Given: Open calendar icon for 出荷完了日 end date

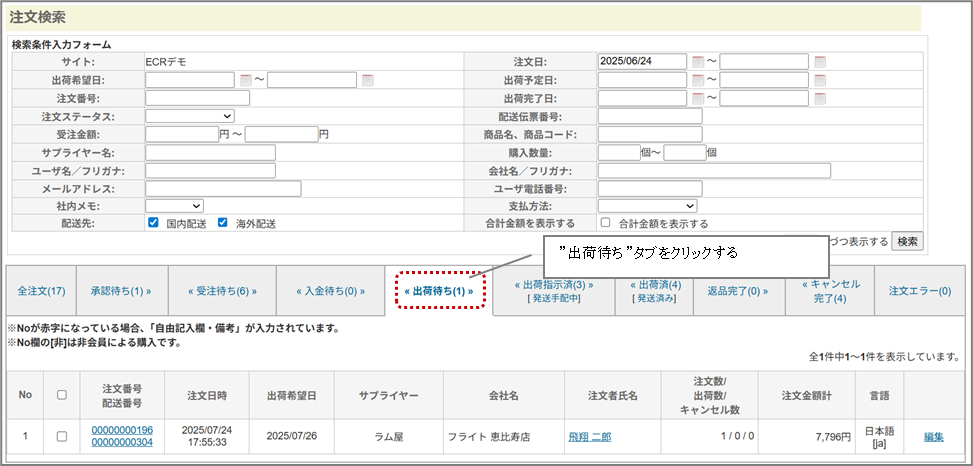Looking at the screenshot, I should (820, 98).
